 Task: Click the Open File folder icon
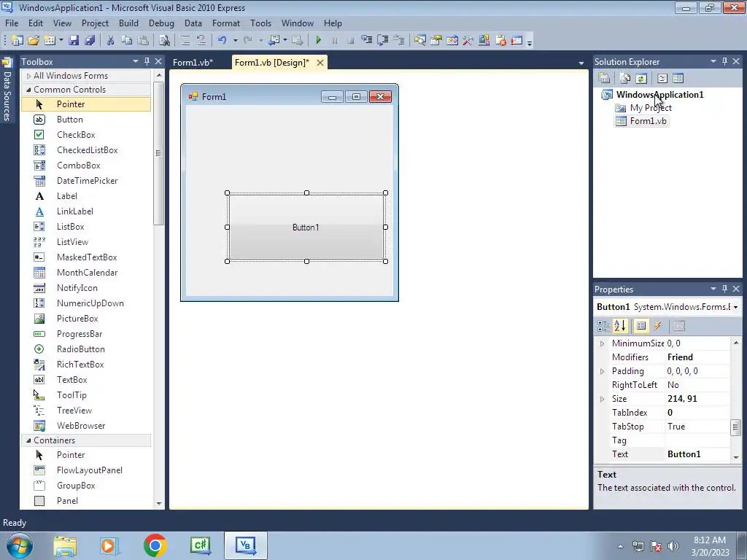(34, 41)
